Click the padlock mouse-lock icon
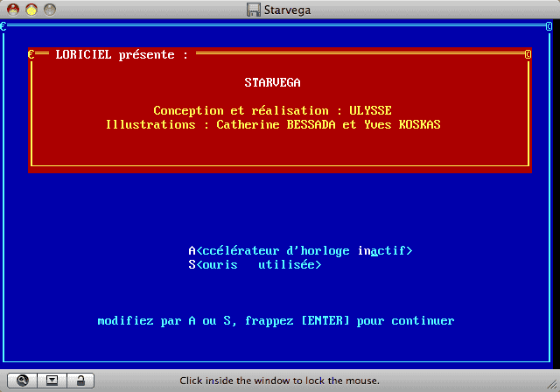 [80, 381]
